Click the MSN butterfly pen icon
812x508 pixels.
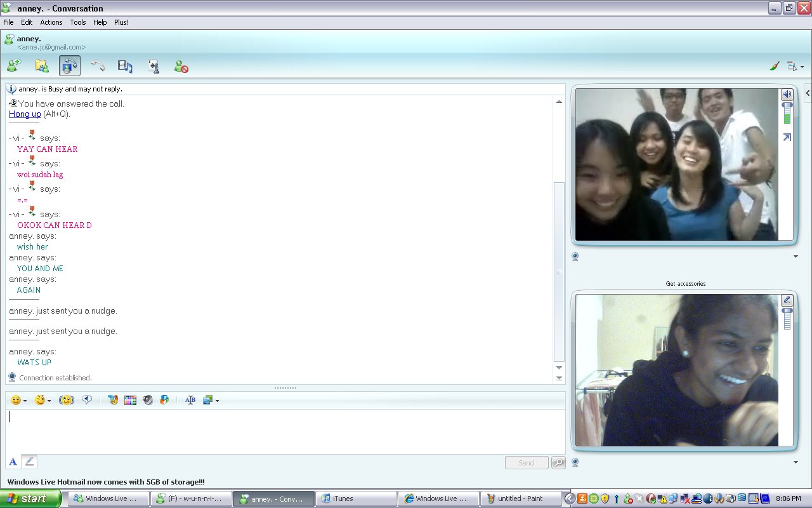(x=113, y=400)
